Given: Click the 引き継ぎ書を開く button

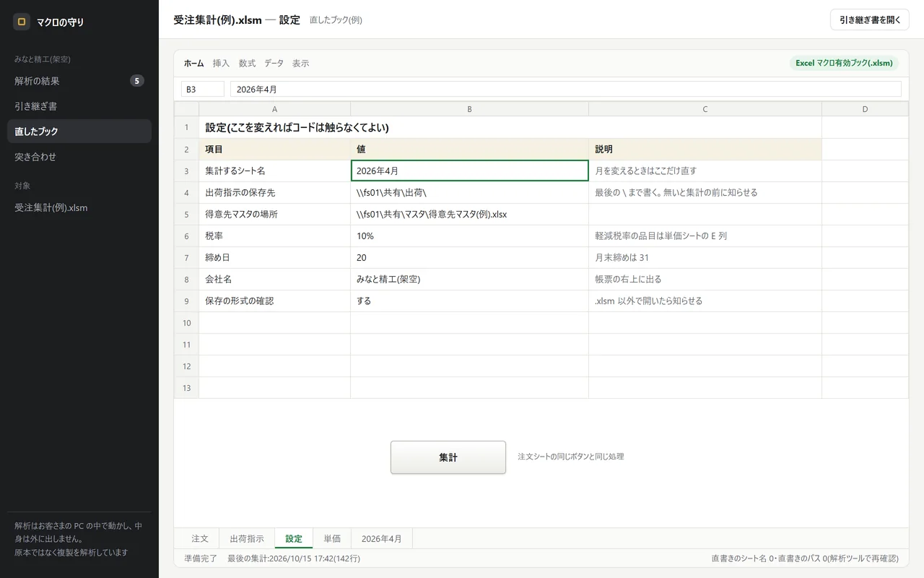Looking at the screenshot, I should click(870, 20).
